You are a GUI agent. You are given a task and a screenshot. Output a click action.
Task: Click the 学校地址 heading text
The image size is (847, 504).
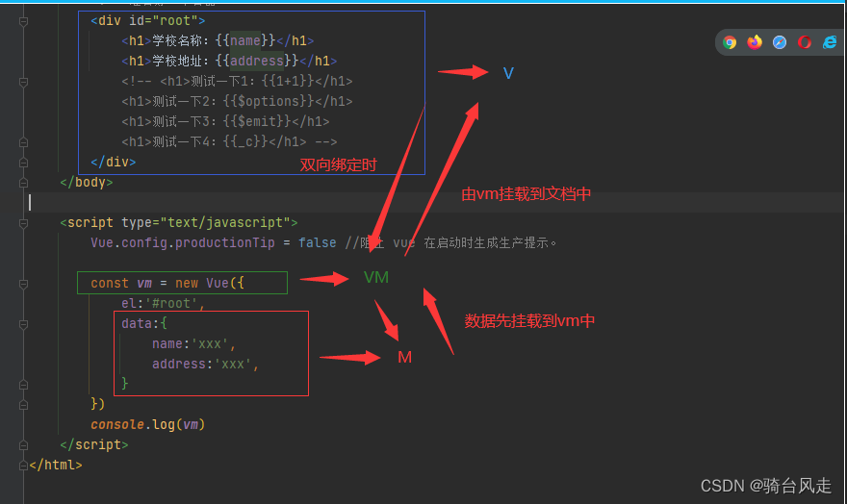coord(177,61)
